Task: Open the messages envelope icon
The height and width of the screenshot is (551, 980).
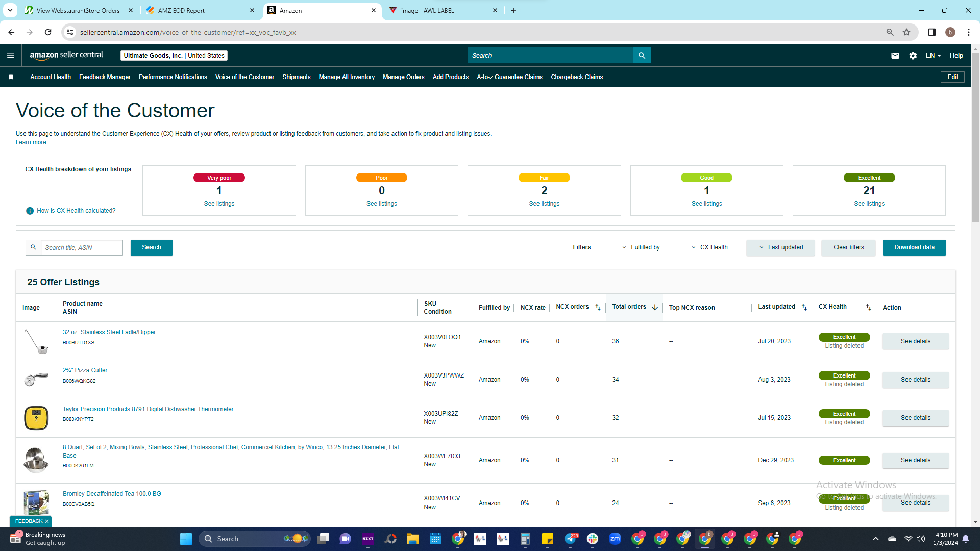Action: tap(895, 56)
